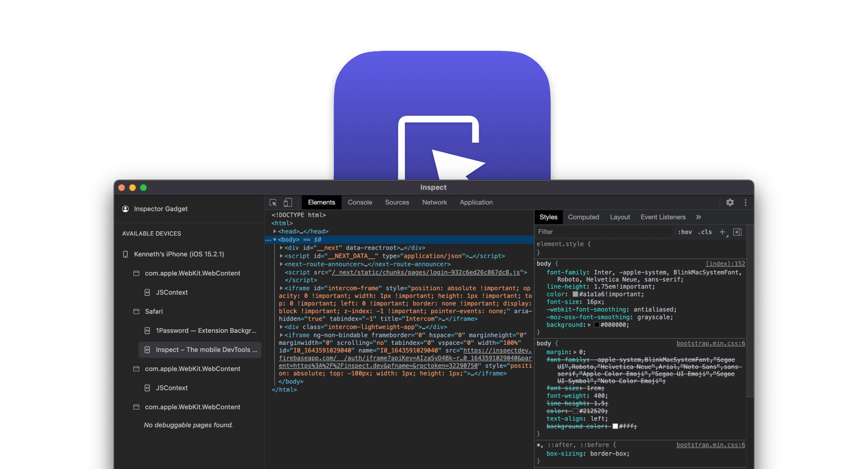Click the :hov pseudo-class toggle
Viewport: 868px width, 469px height.
point(684,232)
